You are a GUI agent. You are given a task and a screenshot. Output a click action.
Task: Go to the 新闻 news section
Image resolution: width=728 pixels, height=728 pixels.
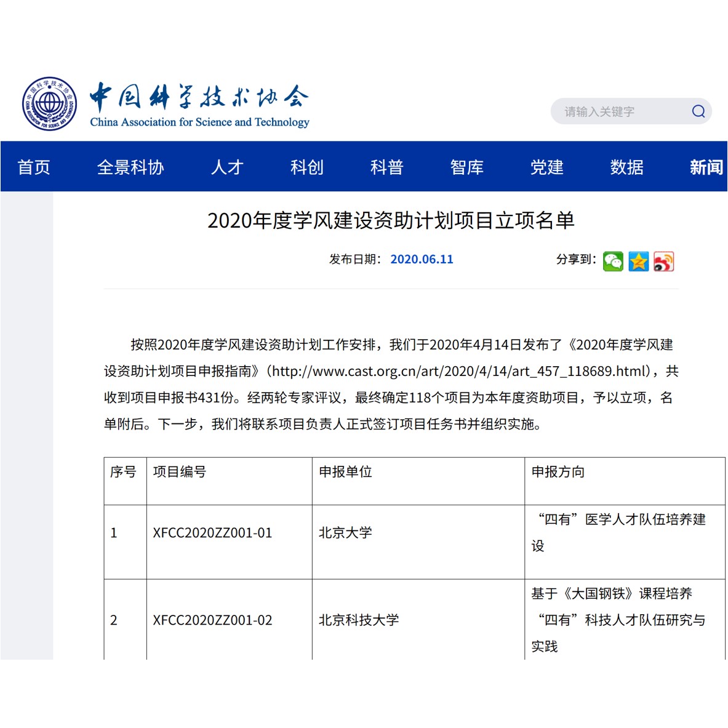point(706,167)
